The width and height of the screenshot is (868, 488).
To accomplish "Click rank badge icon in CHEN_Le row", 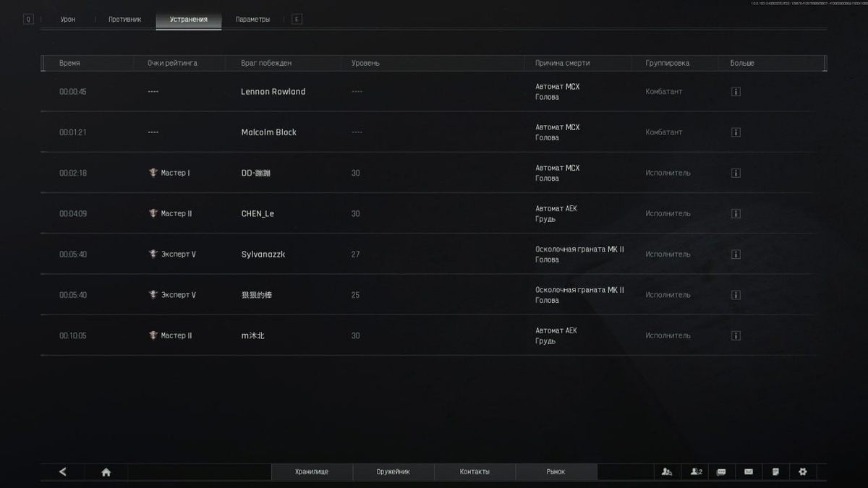I will [x=153, y=213].
